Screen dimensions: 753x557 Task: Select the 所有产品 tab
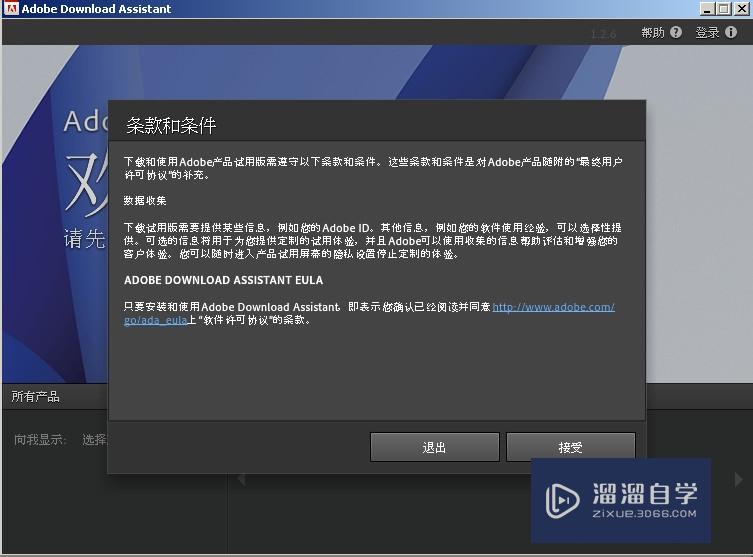(x=36, y=397)
